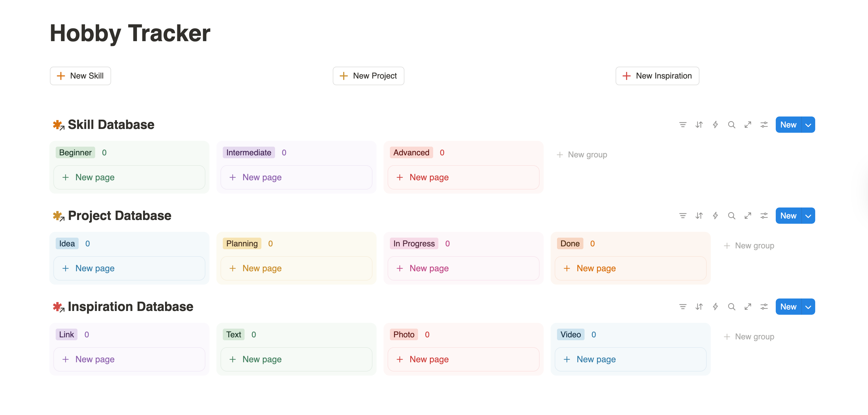This screenshot has width=868, height=415.
Task: Expand dropdown arrow beside Skill Database New
Action: [x=808, y=125]
